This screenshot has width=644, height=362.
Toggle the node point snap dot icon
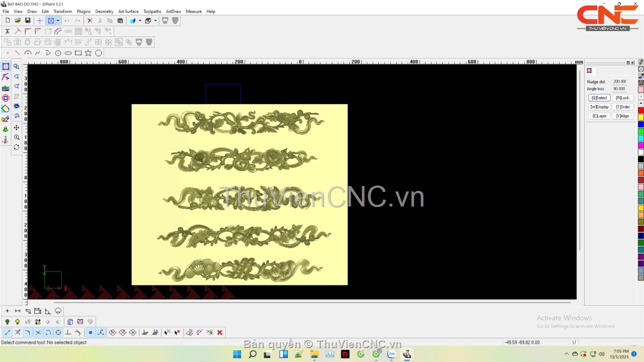(90, 333)
